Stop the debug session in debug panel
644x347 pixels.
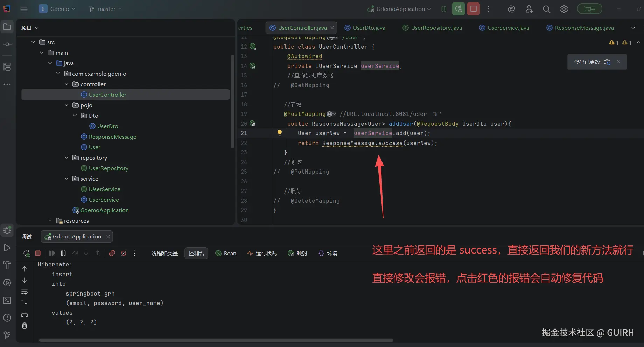coord(38,253)
